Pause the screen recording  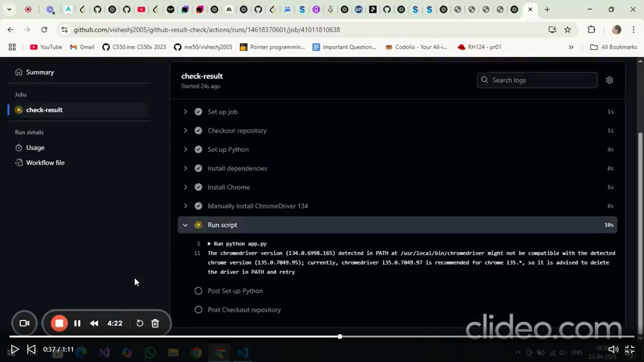[x=77, y=323]
